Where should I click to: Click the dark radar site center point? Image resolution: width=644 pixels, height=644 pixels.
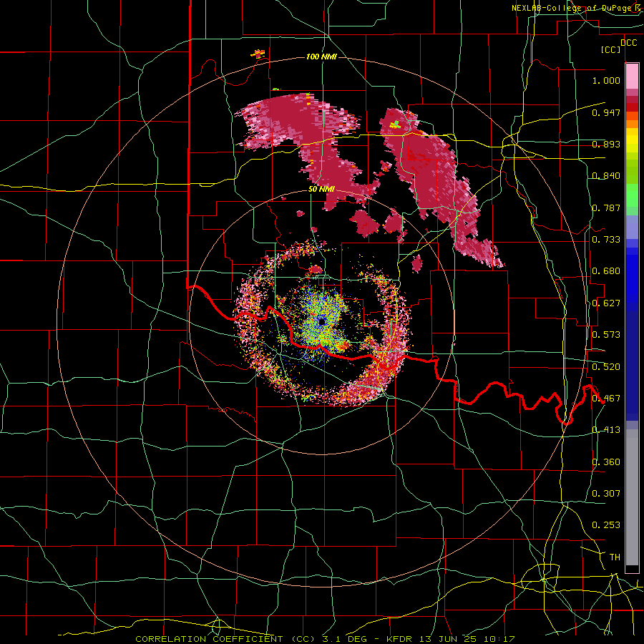pos(321,321)
